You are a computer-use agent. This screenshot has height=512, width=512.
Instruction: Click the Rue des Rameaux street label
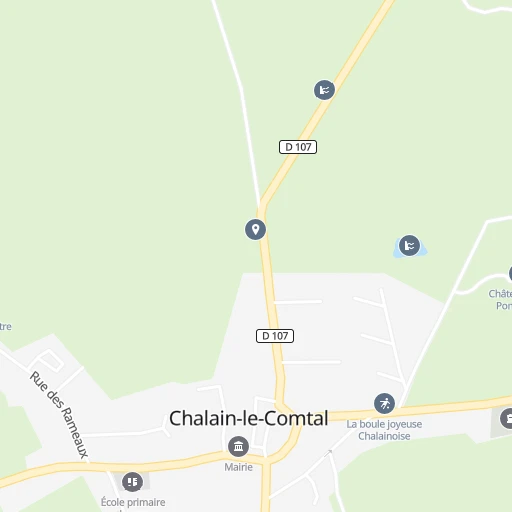pos(59,414)
